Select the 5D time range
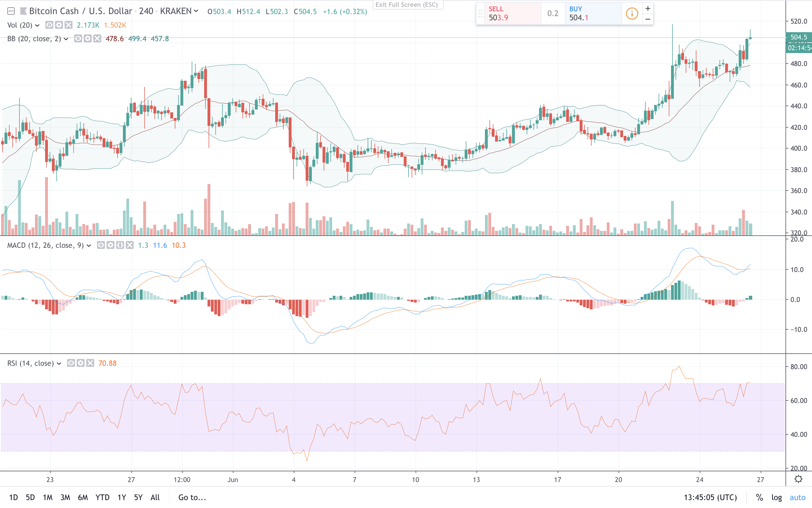Image resolution: width=812 pixels, height=508 pixels. tap(30, 498)
